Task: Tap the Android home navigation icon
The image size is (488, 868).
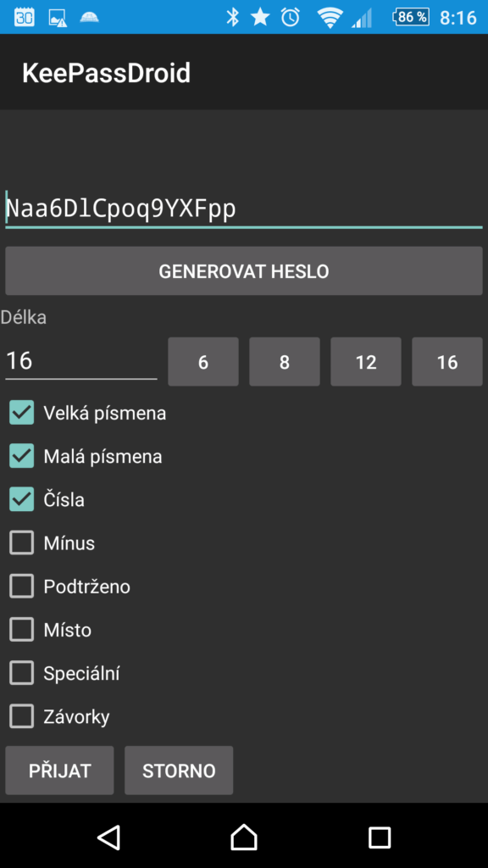Action: [x=244, y=837]
